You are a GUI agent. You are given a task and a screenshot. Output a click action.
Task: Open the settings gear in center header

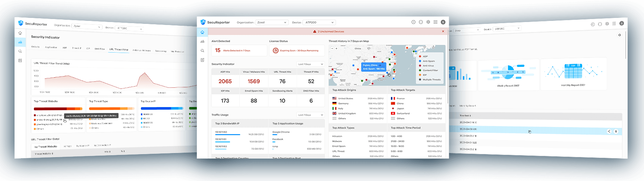[428, 22]
